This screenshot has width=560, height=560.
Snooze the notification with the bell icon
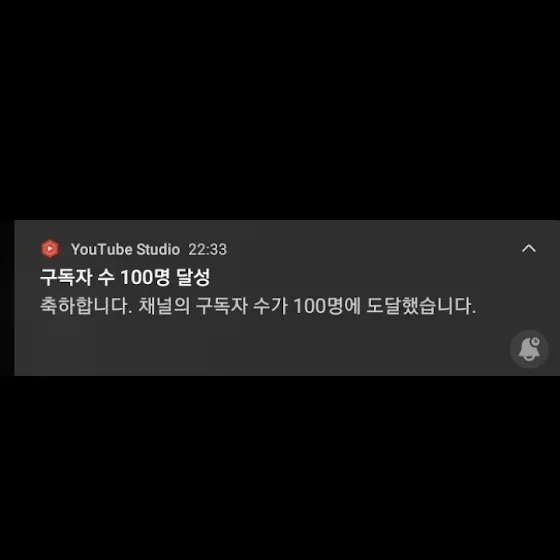(x=529, y=349)
